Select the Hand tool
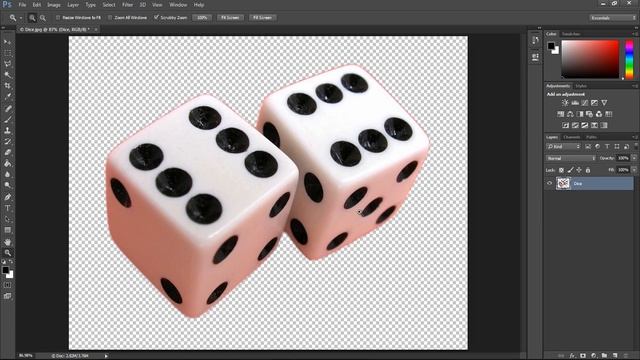This screenshot has height=360, width=640. point(7,242)
